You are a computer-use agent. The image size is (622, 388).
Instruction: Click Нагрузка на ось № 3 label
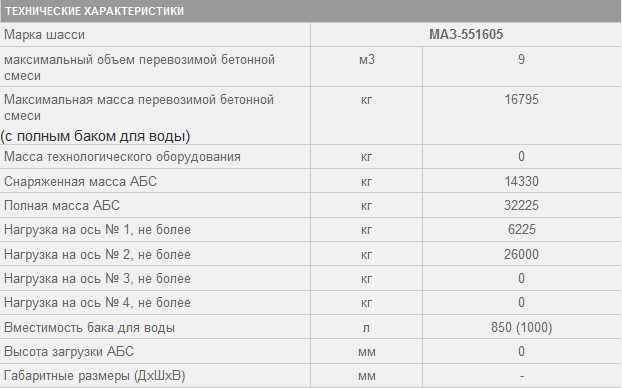coord(97,279)
